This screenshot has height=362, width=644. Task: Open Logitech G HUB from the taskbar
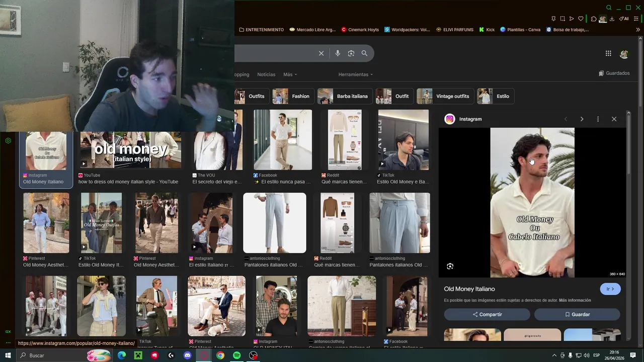click(171, 355)
